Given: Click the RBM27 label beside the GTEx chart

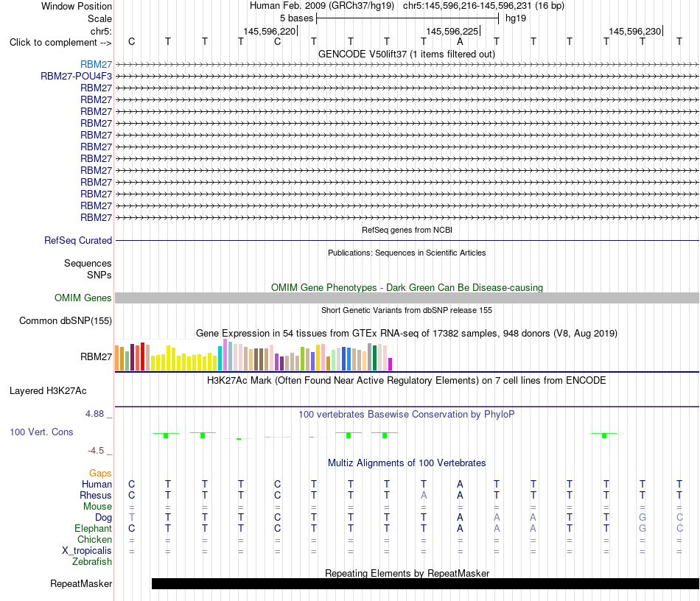Looking at the screenshot, I should tap(96, 357).
